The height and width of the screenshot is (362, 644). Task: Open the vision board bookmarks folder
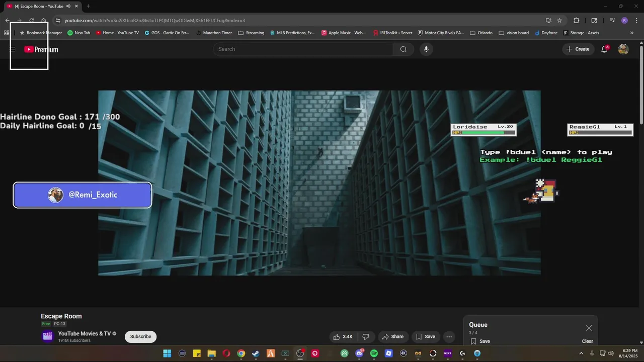click(x=514, y=33)
